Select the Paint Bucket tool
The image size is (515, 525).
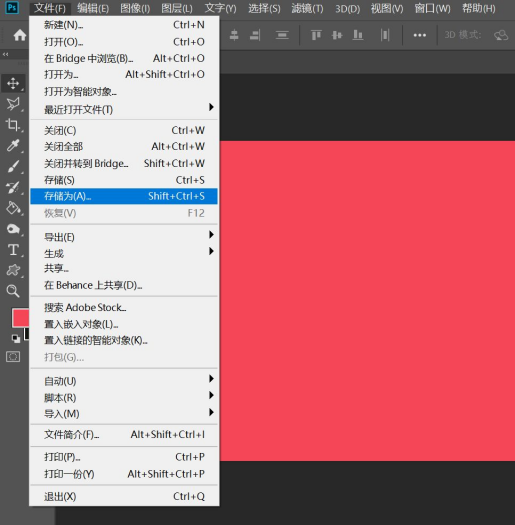[13, 208]
